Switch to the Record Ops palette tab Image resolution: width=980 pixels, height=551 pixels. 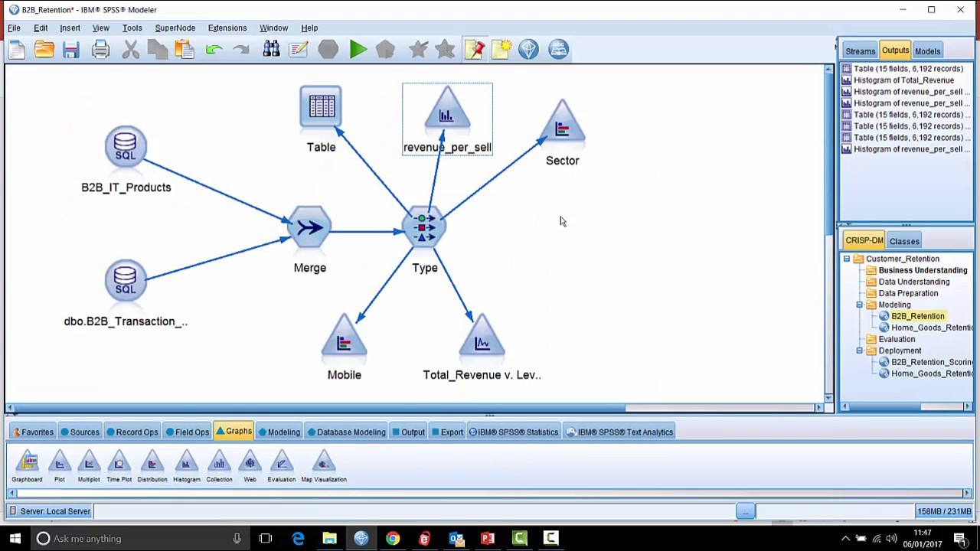tap(132, 432)
